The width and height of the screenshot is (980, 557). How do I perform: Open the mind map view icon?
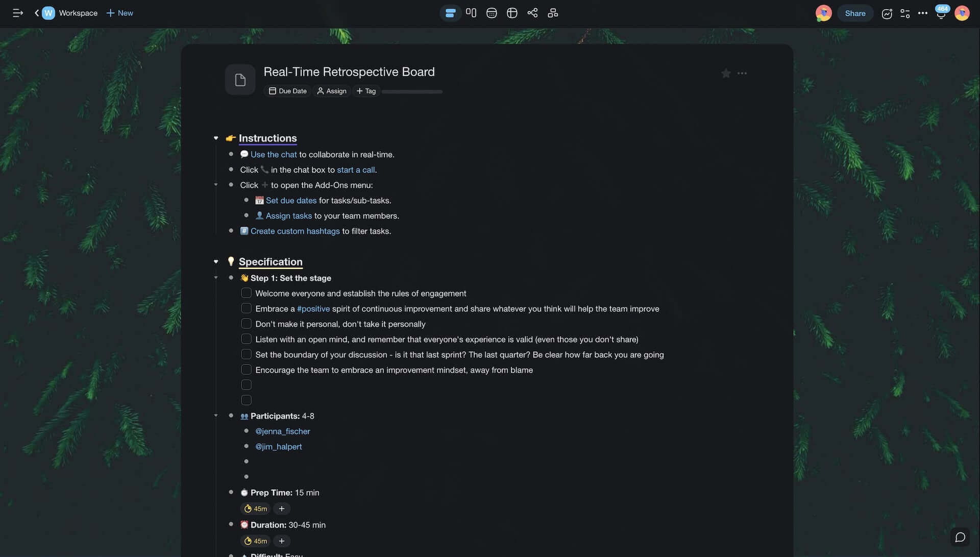click(532, 13)
